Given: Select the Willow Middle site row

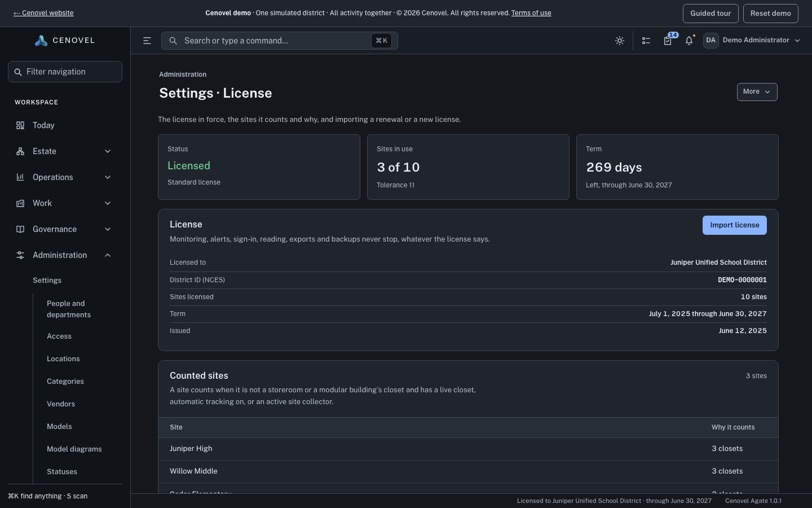Looking at the screenshot, I should [468, 471].
